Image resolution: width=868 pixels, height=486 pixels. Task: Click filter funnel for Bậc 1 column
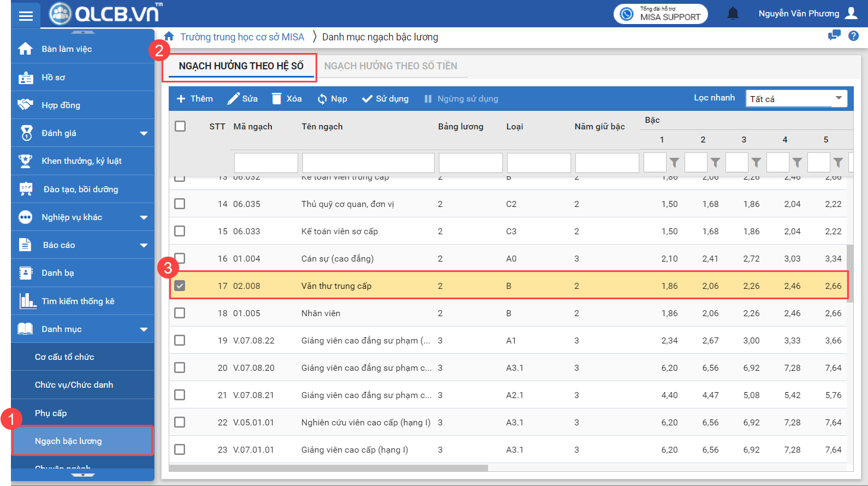[674, 163]
